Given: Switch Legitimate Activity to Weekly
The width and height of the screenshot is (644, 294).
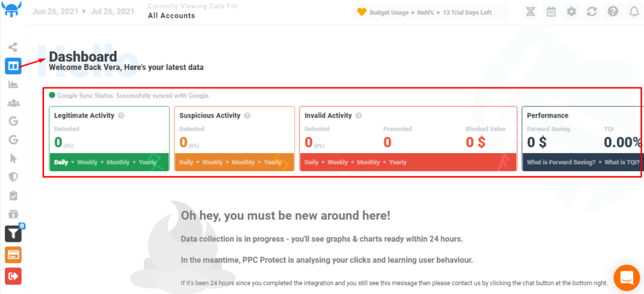Looking at the screenshot, I should click(x=87, y=162).
